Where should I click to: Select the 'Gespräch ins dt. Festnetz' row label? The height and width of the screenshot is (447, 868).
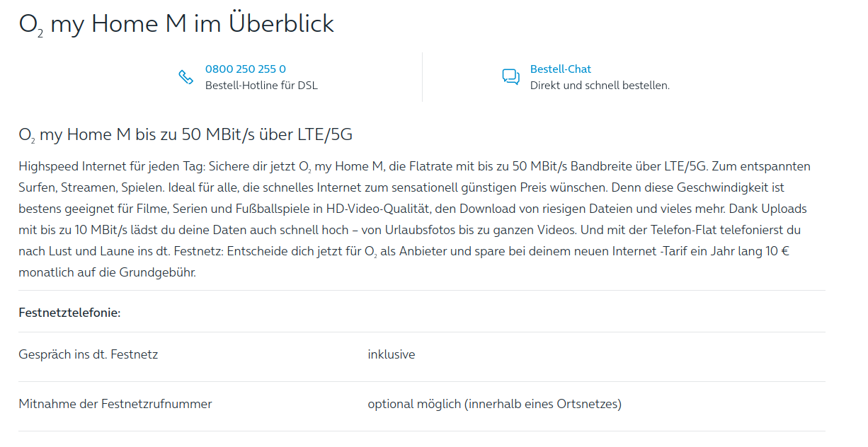88,354
